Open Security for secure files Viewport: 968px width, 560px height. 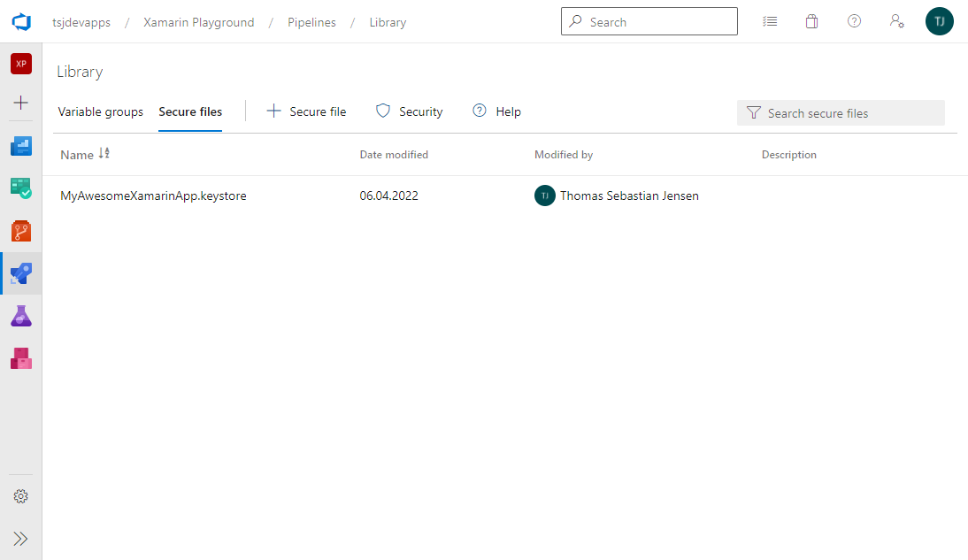pos(409,112)
